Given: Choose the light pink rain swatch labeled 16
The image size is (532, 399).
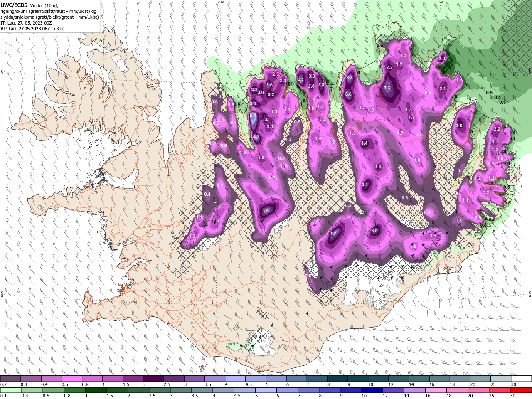Looking at the screenshot, I should pyautogui.click(x=436, y=390).
